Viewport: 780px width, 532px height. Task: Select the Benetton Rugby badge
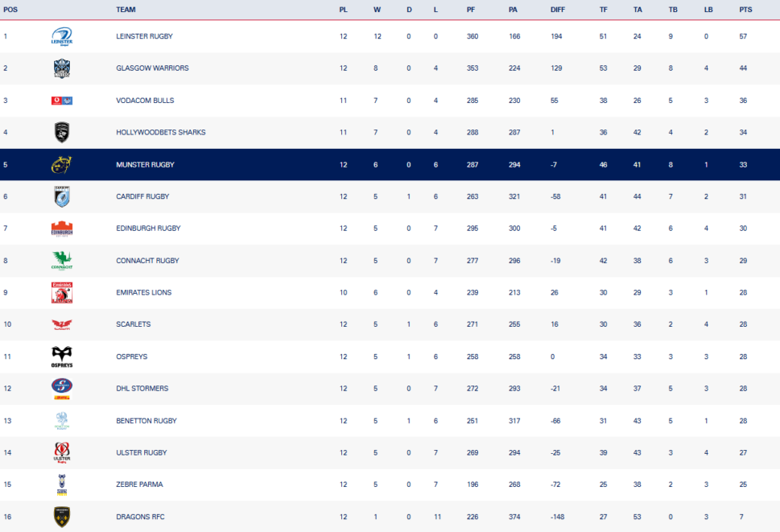click(x=62, y=420)
